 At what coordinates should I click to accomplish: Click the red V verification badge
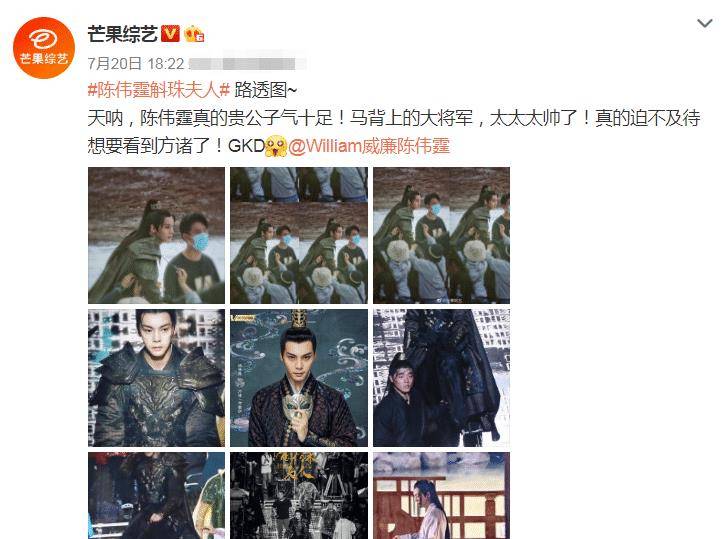(x=170, y=33)
